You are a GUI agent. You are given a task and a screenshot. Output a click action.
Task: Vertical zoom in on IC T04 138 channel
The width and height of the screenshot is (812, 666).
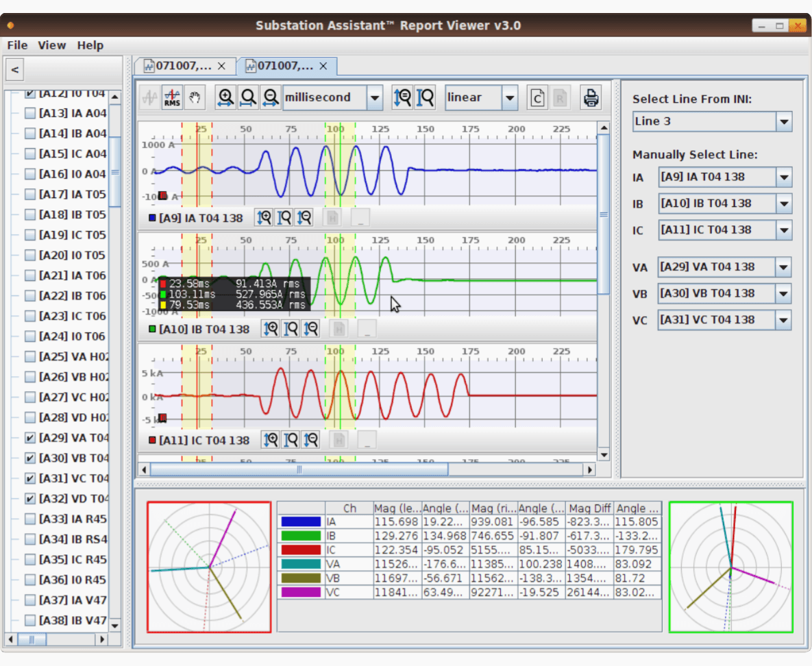(271, 440)
